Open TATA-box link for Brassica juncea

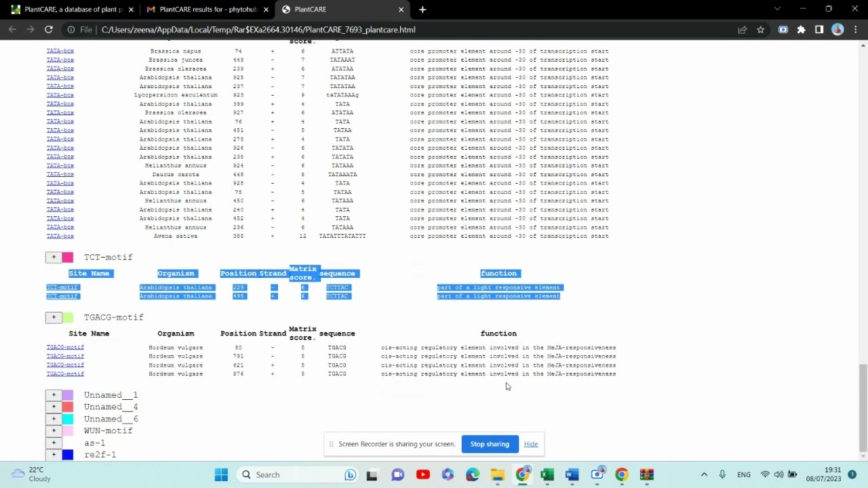coord(60,60)
